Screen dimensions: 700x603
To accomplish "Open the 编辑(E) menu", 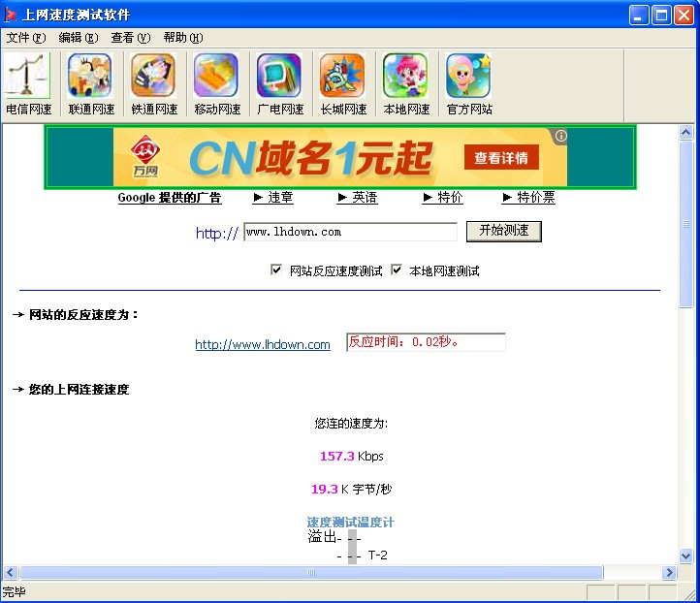I will point(79,38).
